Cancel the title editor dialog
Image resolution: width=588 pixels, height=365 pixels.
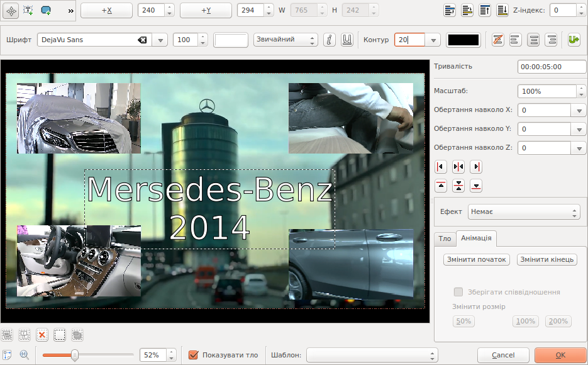tap(503, 356)
